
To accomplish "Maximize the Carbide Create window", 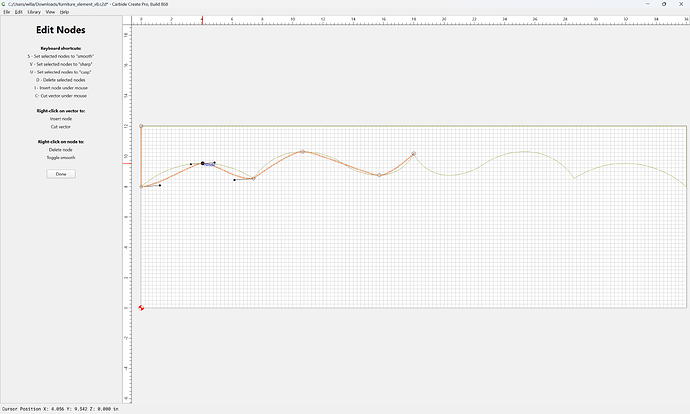I will click(664, 4).
